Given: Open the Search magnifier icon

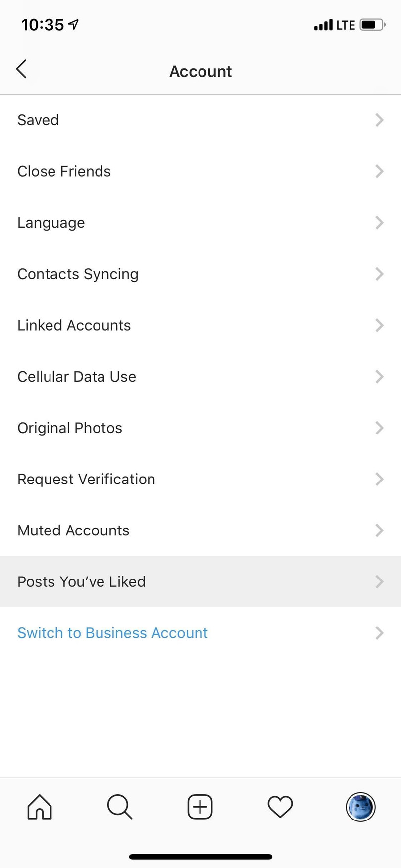Looking at the screenshot, I should pyautogui.click(x=120, y=807).
